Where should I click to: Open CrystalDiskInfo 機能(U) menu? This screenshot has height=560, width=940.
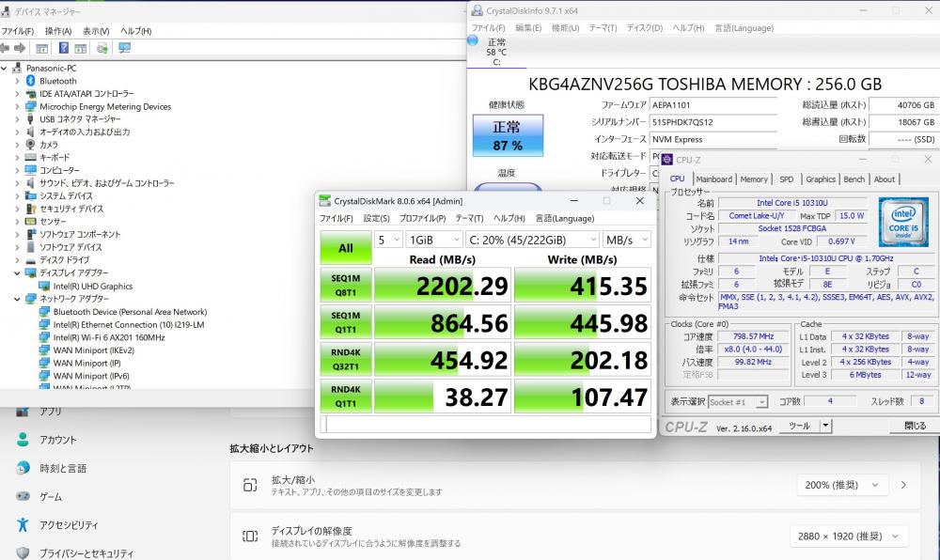(565, 28)
